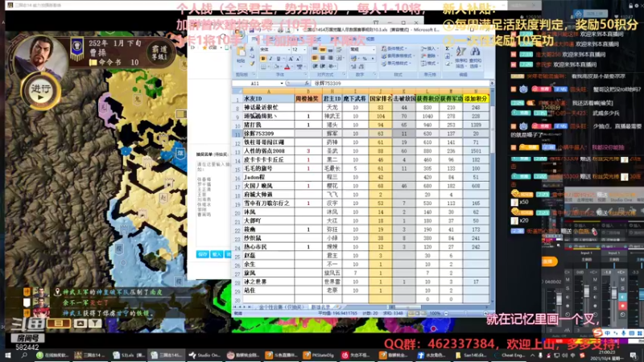Click the Wrap Text icon

(339, 50)
